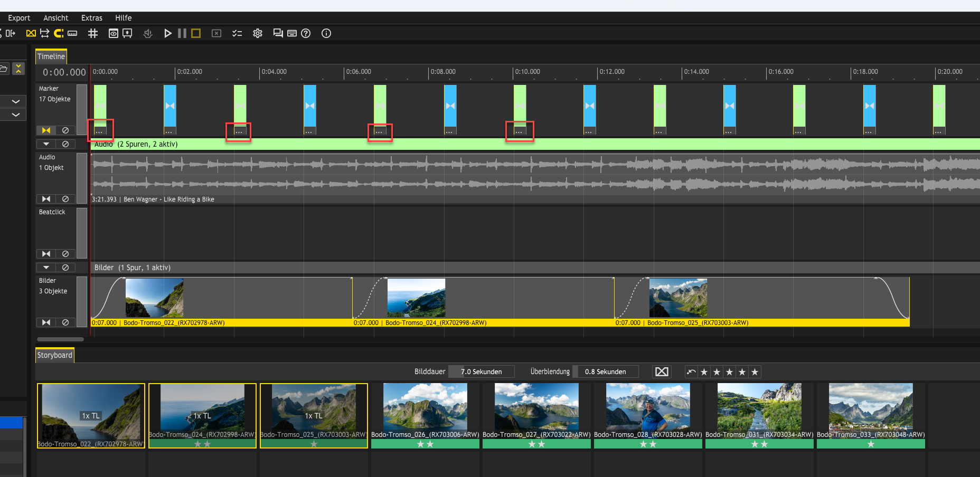Click the storyboard crossfade button beside Überblendung

pos(662,371)
